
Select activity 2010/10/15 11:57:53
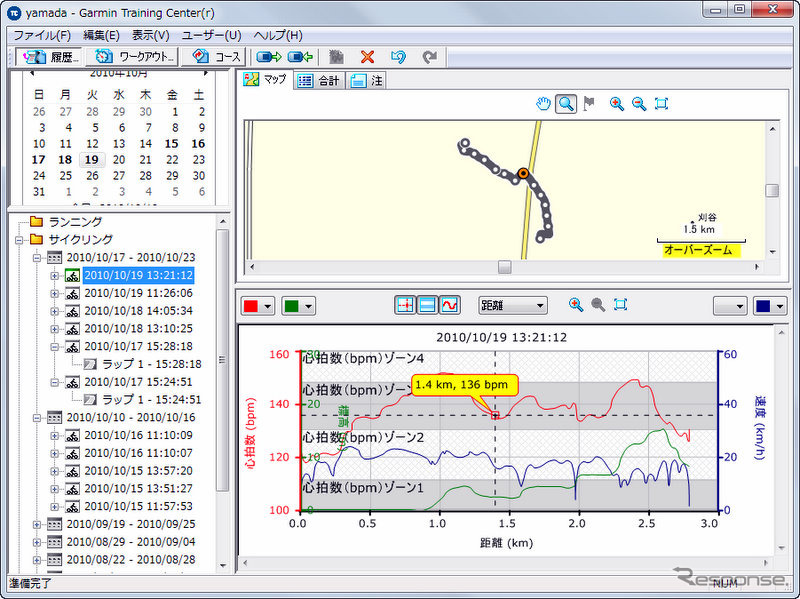pyautogui.click(x=138, y=506)
